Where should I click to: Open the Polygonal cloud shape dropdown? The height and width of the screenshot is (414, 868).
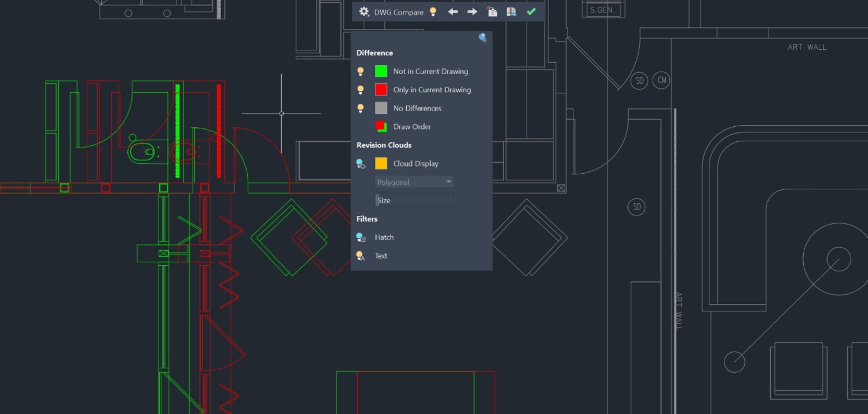pyautogui.click(x=414, y=182)
